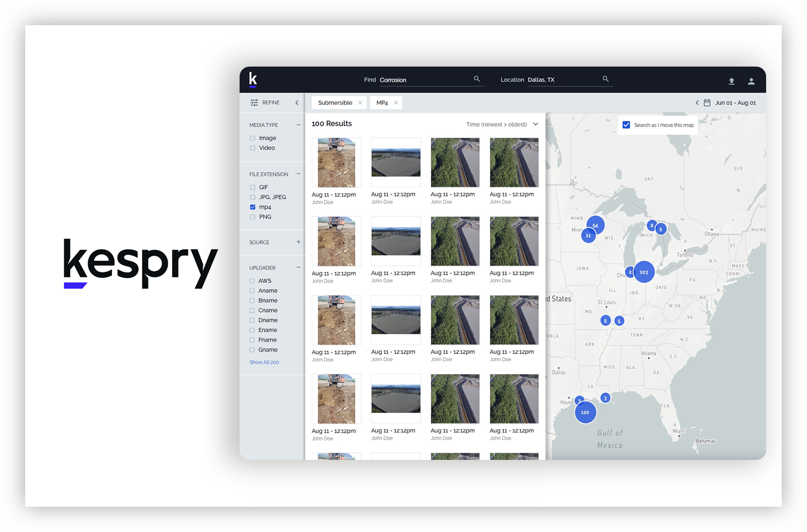
Task: Check the Ename uploader box
Action: [252, 330]
